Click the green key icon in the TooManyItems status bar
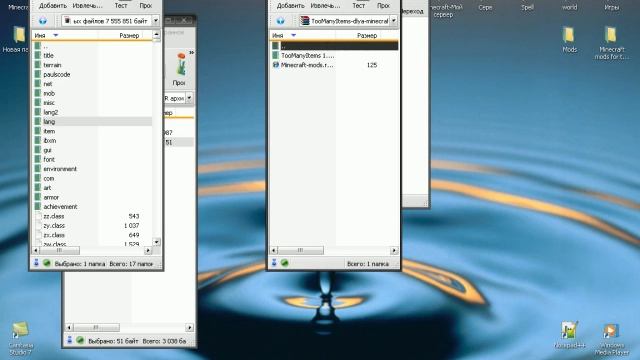 coord(284,263)
